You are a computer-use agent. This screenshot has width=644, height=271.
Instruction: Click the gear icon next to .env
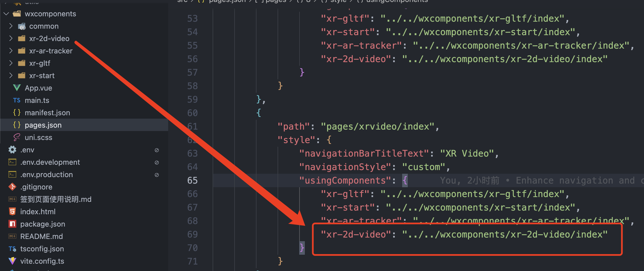pos(12,150)
